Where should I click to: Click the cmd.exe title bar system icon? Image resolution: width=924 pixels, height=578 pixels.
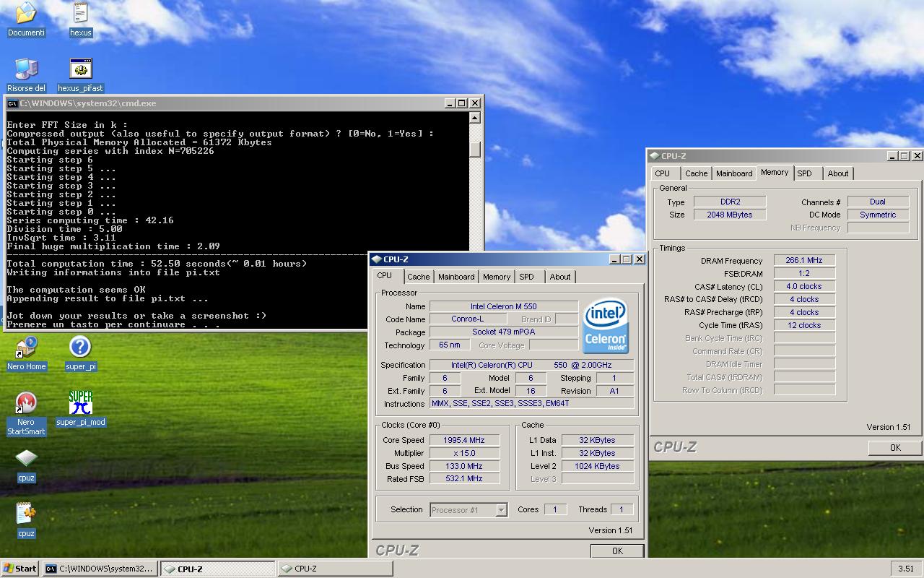(12, 103)
